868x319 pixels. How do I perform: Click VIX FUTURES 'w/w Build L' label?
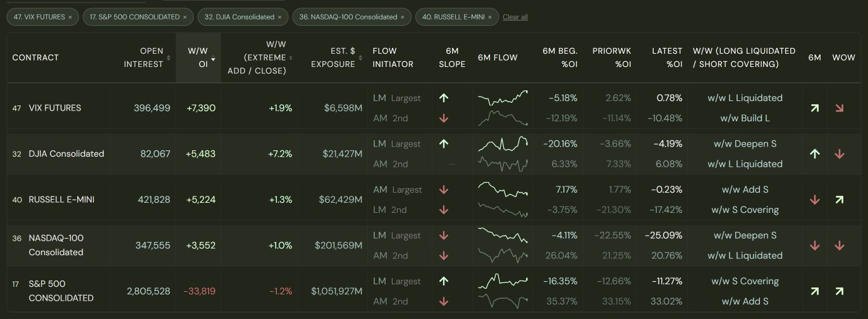[745, 118]
